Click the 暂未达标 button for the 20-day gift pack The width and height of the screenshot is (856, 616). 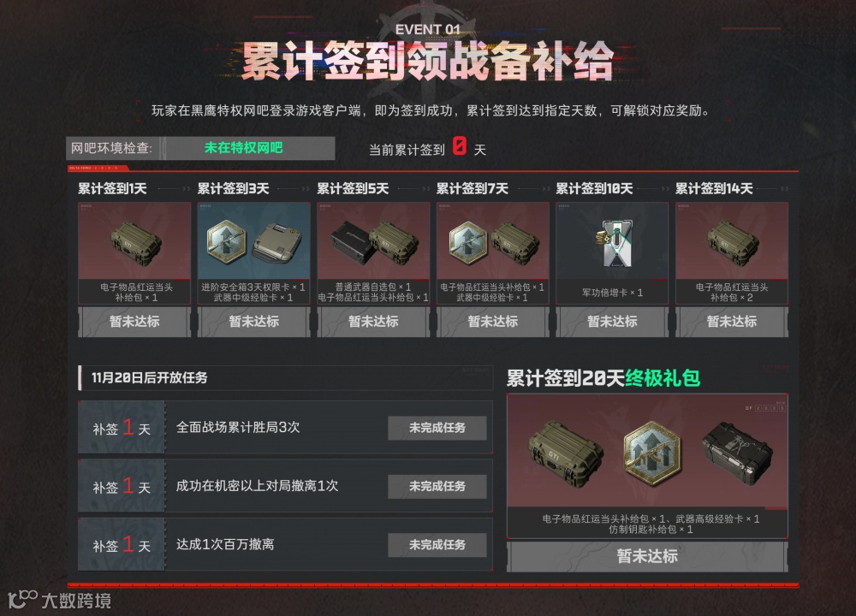pyautogui.click(x=647, y=556)
